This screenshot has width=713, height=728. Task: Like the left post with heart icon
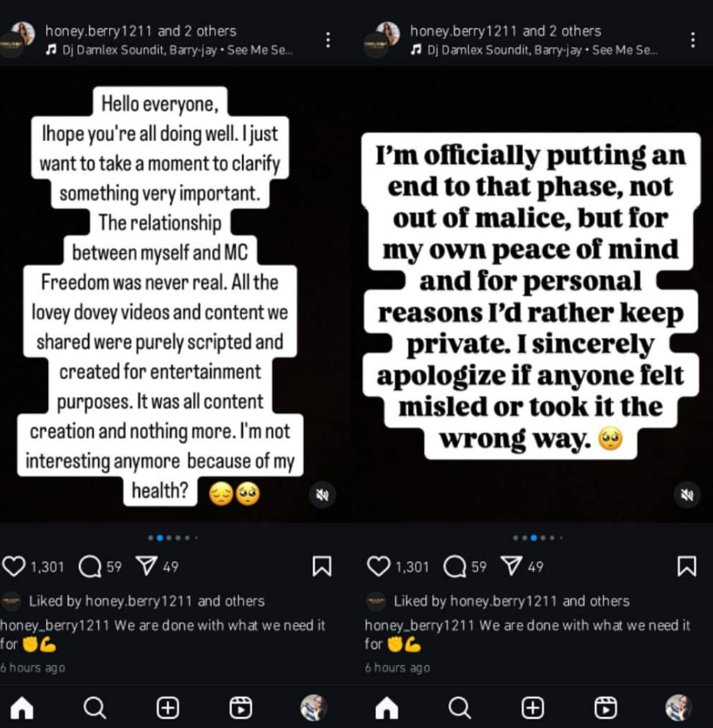pyautogui.click(x=15, y=566)
